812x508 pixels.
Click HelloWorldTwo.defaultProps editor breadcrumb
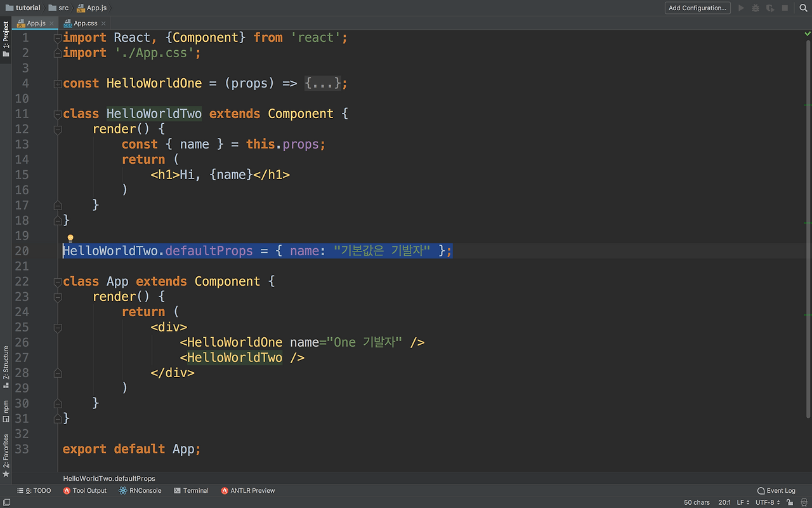click(x=109, y=478)
